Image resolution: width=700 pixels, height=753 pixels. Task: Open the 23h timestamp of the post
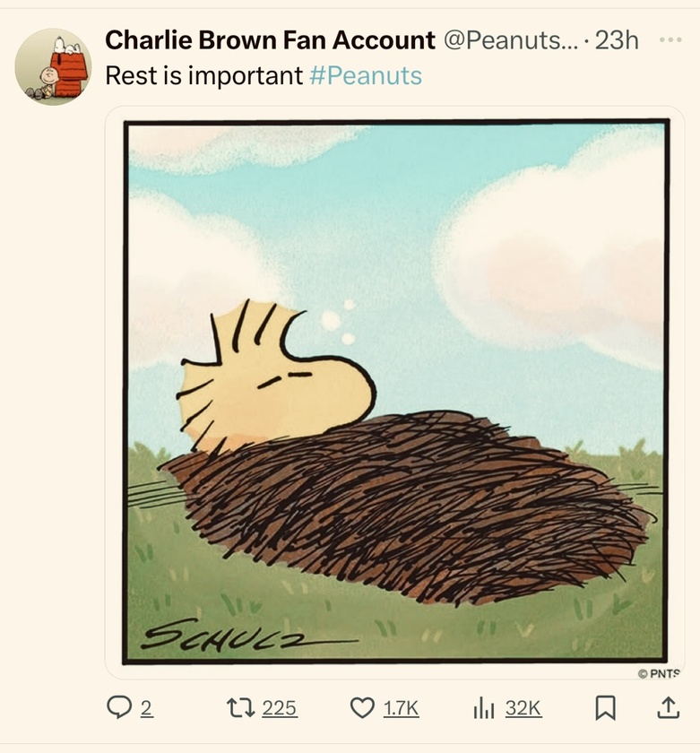(x=617, y=39)
